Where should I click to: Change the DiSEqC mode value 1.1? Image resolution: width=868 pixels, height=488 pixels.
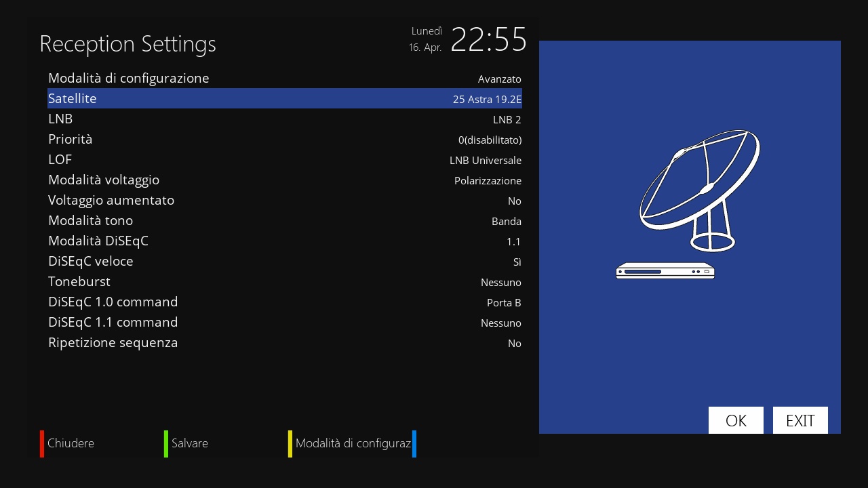(x=514, y=242)
